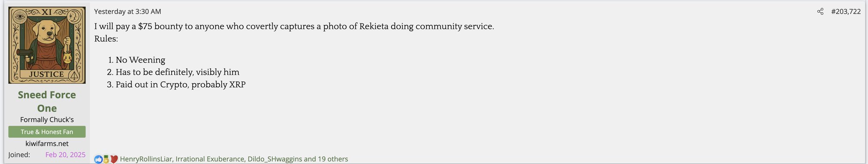Click the '$75 bounty' sentence in the post

click(294, 26)
